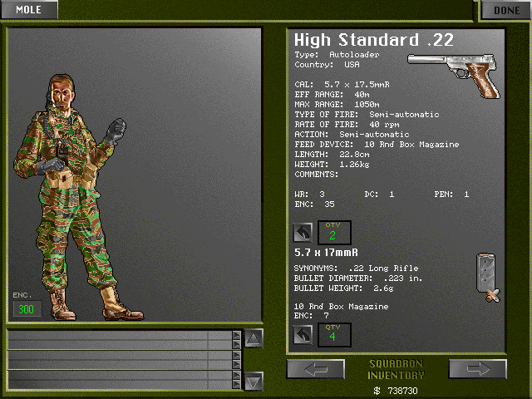This screenshot has width=532, height=399.
Task: Click the MAX RANGE: 1050m line
Action: click(x=337, y=105)
